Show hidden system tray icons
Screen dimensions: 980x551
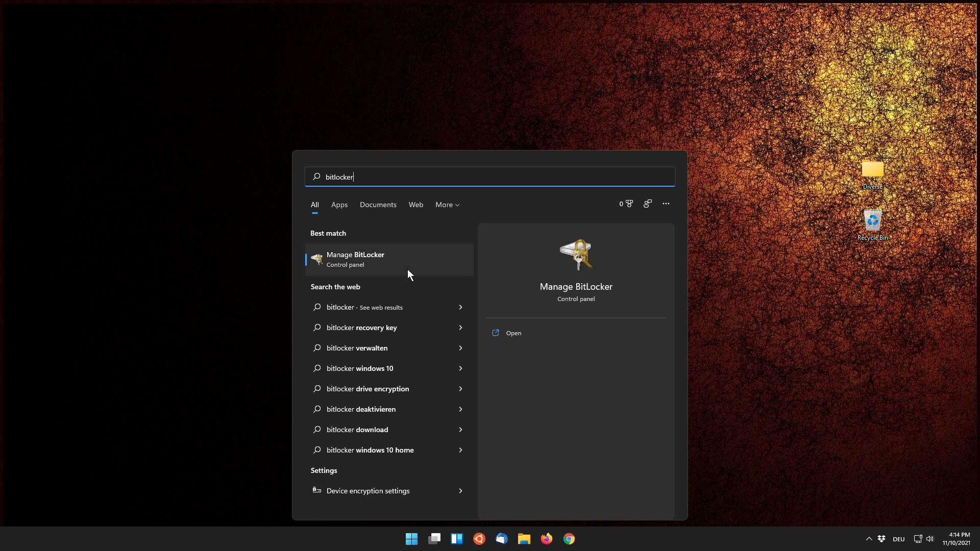869,539
